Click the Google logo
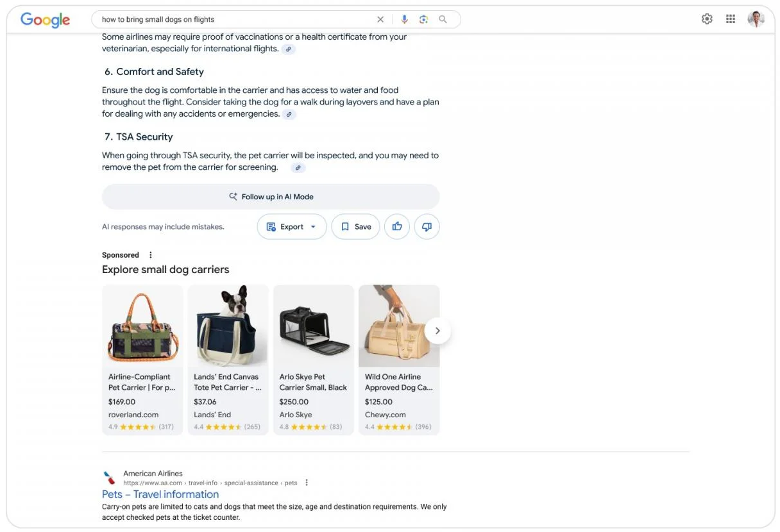This screenshot has width=780, height=532. tap(45, 20)
